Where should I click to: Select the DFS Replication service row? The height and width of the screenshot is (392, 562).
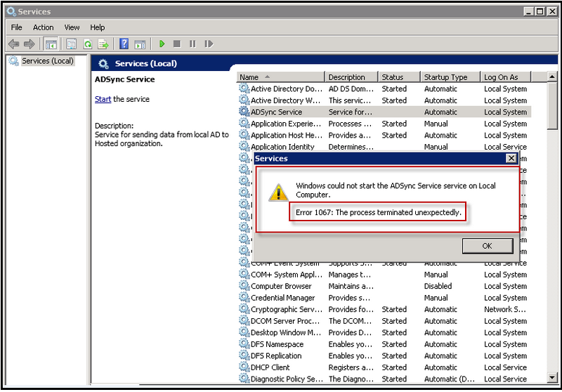(x=385, y=355)
